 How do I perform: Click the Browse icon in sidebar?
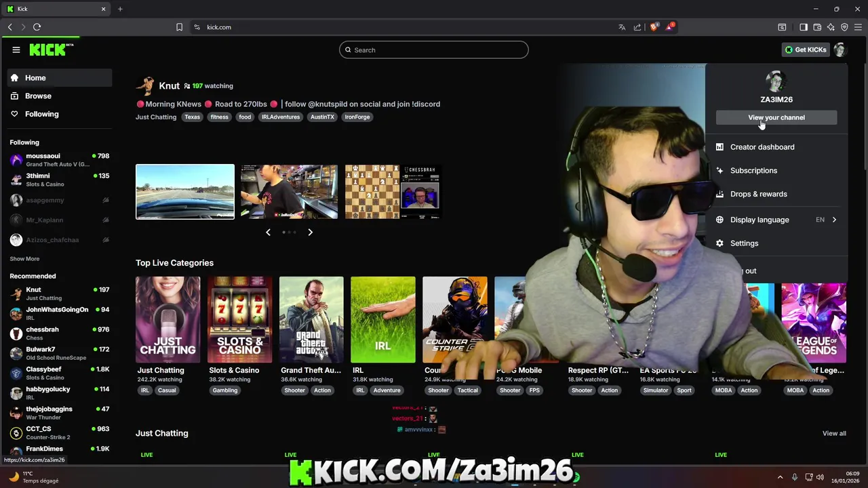[x=14, y=96]
